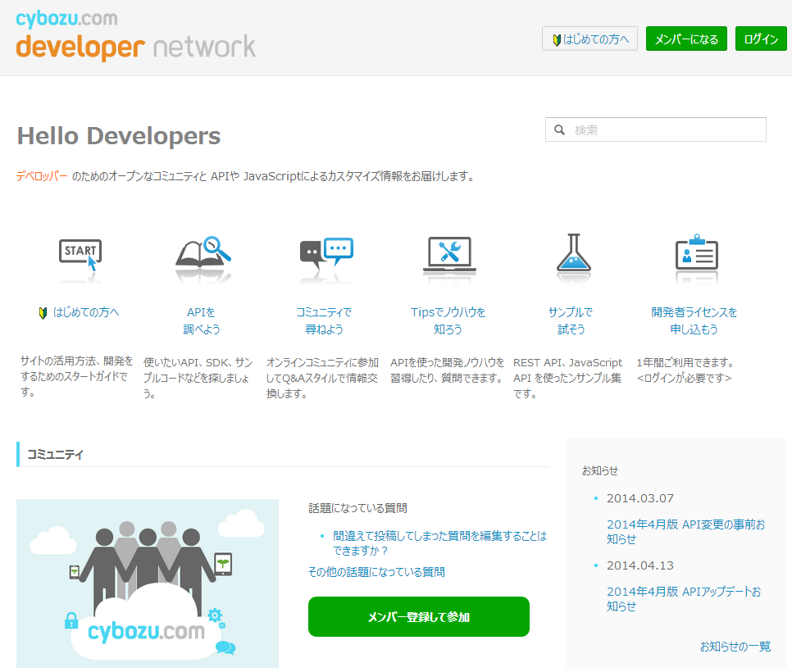This screenshot has height=672, width=792.
Task: Click text 1年間ご利用できます
Action: pyautogui.click(x=685, y=362)
